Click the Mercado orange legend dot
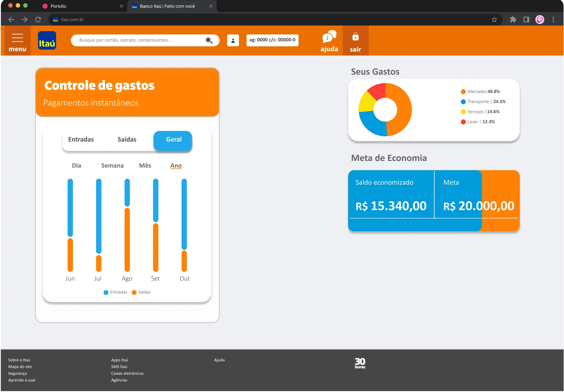Screen dimensions: 564x392 463,91
